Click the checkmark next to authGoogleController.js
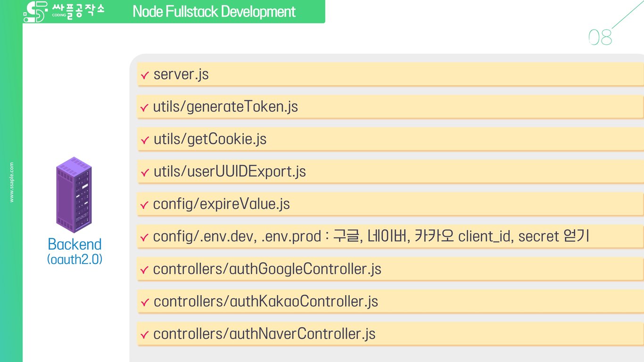644x362 pixels. (x=144, y=270)
